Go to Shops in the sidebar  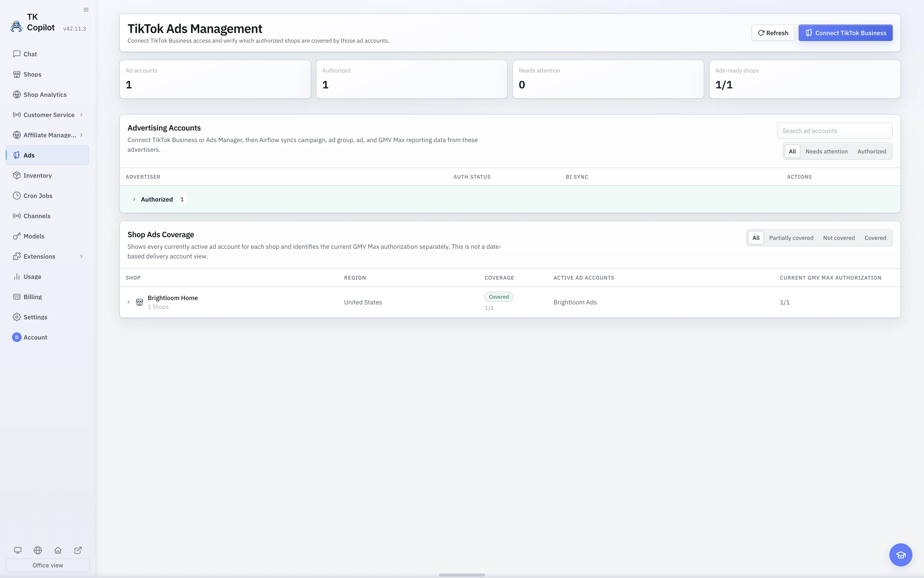point(47,74)
